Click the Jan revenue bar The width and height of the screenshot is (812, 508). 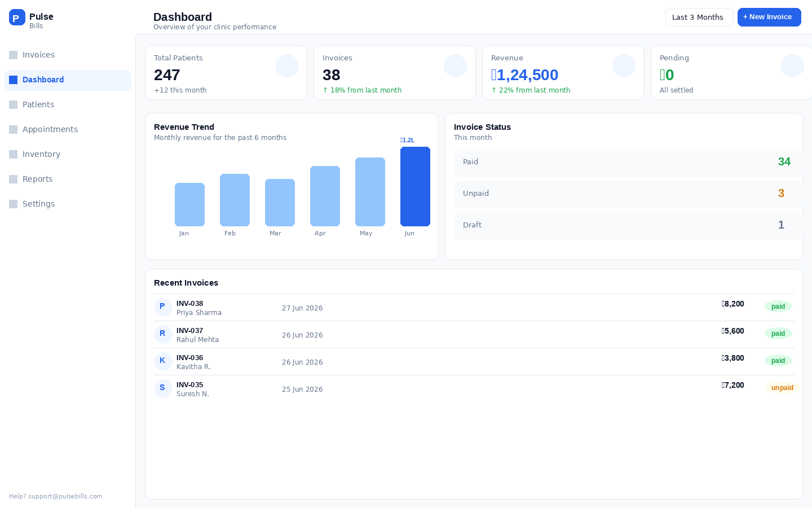[x=189, y=204]
